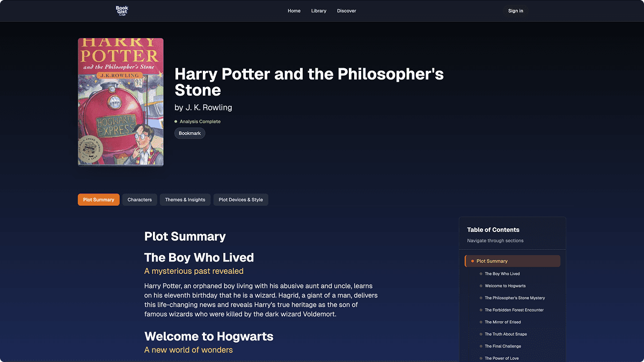Click subtitle A new world of wonders

(188, 350)
